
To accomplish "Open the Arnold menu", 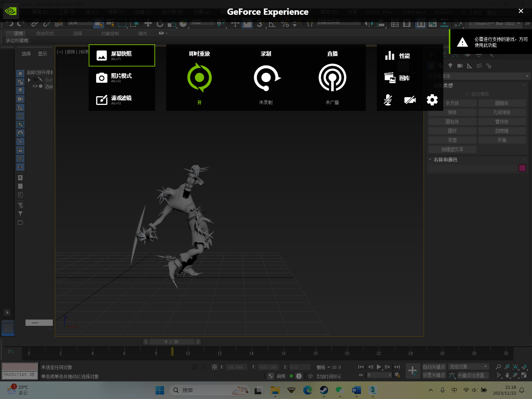I will [x=443, y=12].
